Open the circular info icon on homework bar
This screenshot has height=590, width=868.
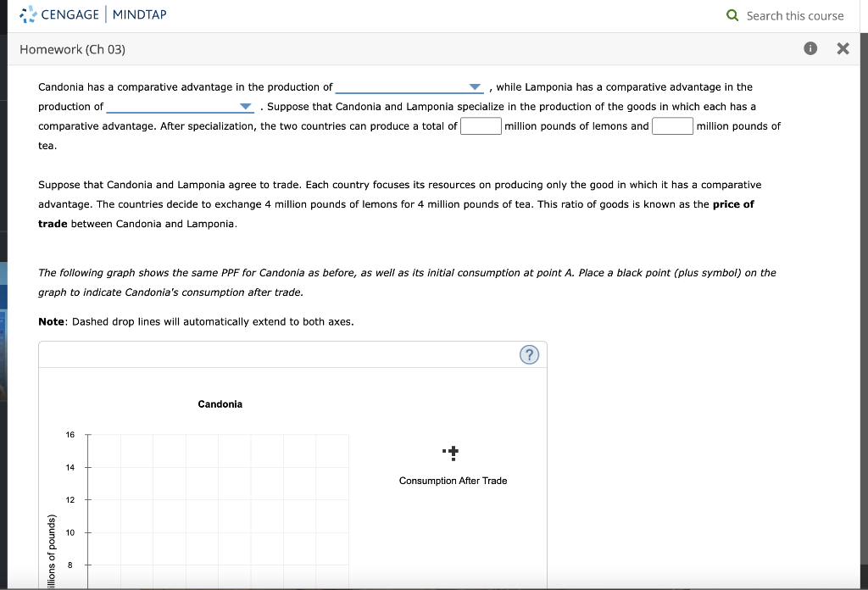[x=810, y=48]
